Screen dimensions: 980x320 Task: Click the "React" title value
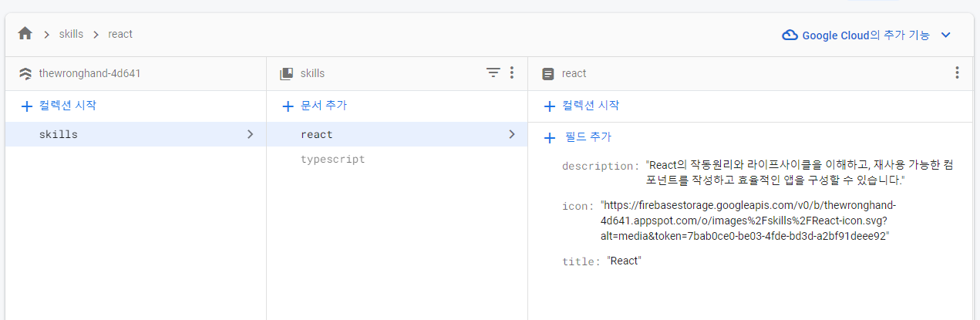625,261
